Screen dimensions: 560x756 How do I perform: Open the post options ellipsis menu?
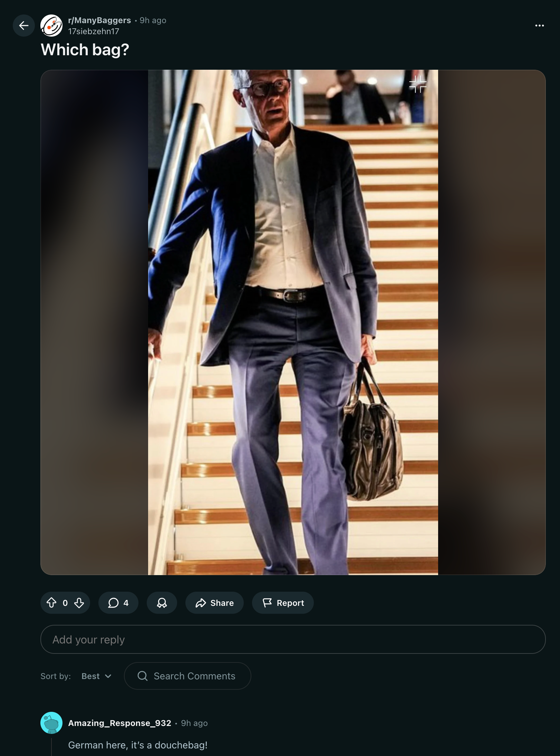pos(539,26)
